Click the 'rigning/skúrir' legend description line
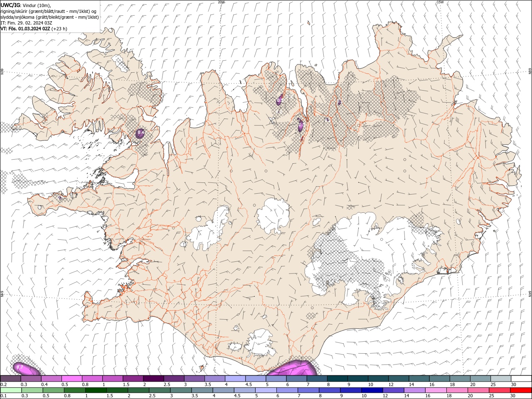The image size is (532, 399). 49,11
